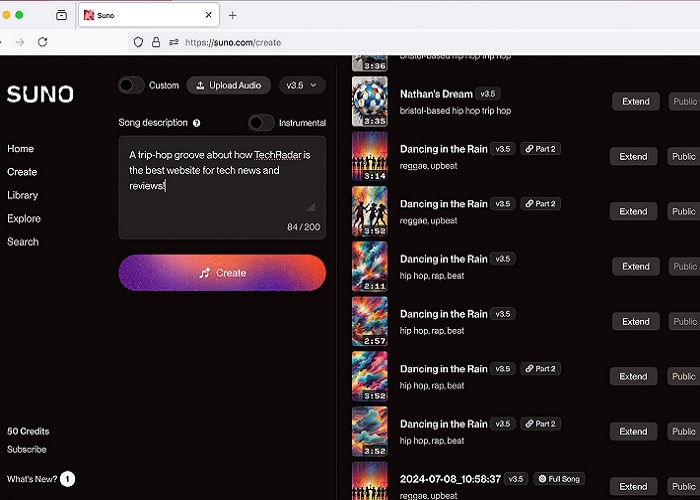Play the Nathan's Dream thumbnail
Screen dimensions: 700x500
point(369,101)
